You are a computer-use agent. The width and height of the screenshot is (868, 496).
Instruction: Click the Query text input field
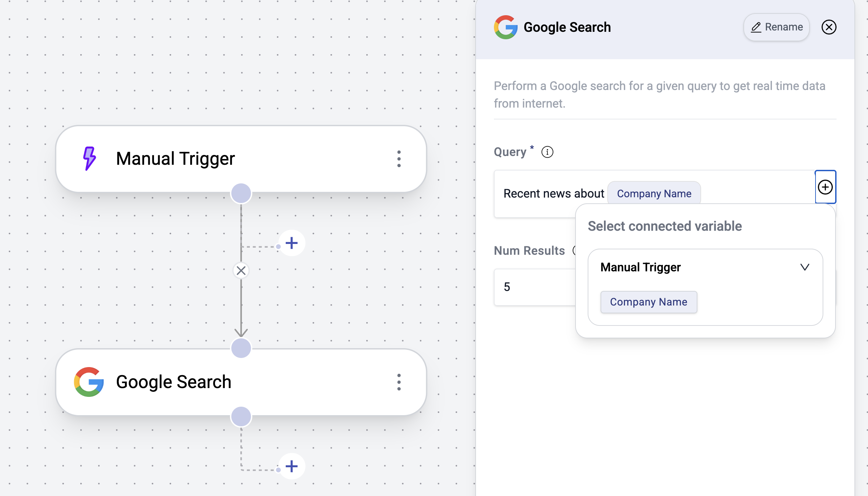654,194
